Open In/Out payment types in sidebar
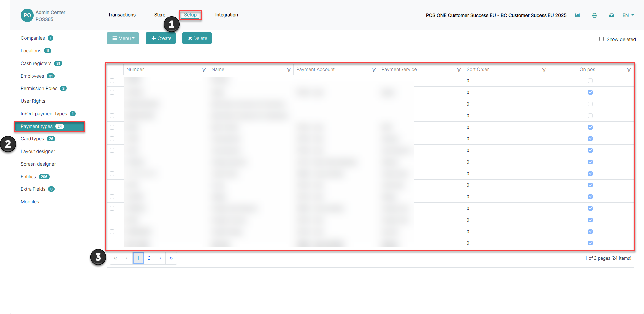Image resolution: width=644 pixels, height=314 pixels. pyautogui.click(x=44, y=114)
